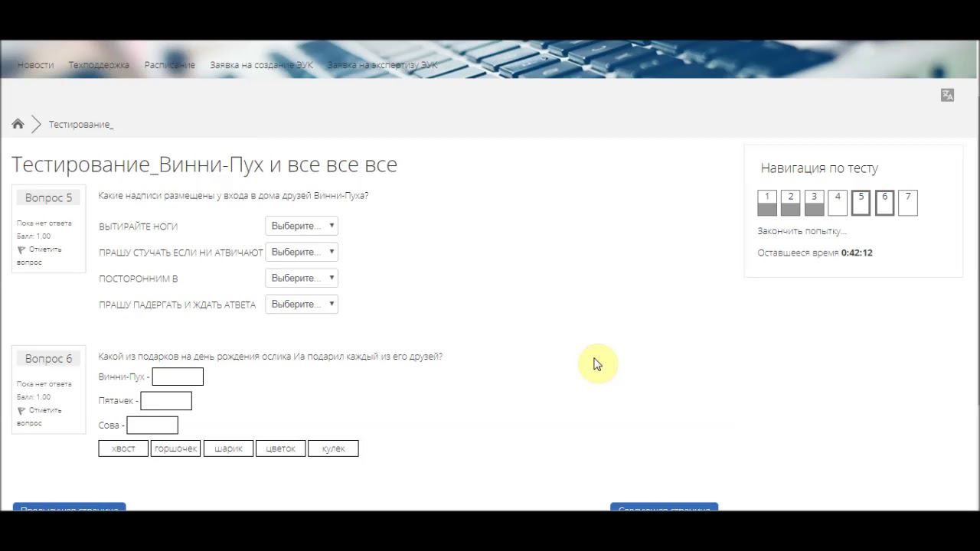Image resolution: width=980 pixels, height=551 pixels.
Task: Jump to question 4 in navigation
Action: click(838, 203)
